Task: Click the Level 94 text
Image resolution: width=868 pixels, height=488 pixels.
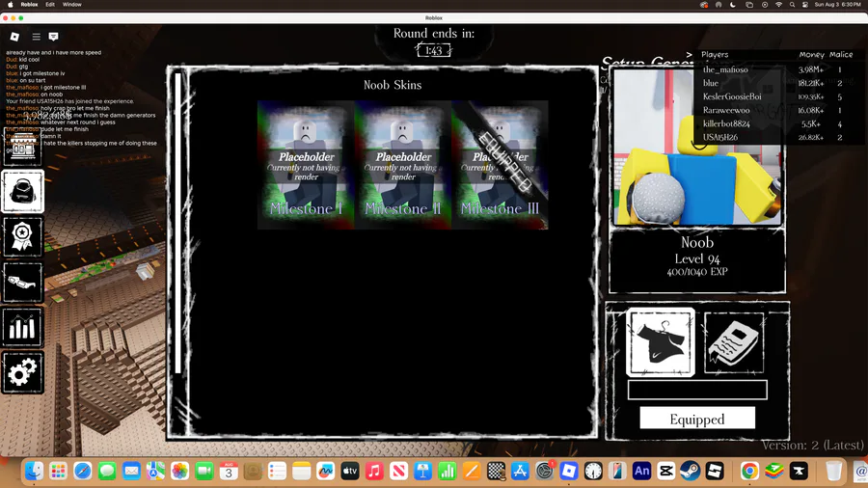Action: point(697,258)
